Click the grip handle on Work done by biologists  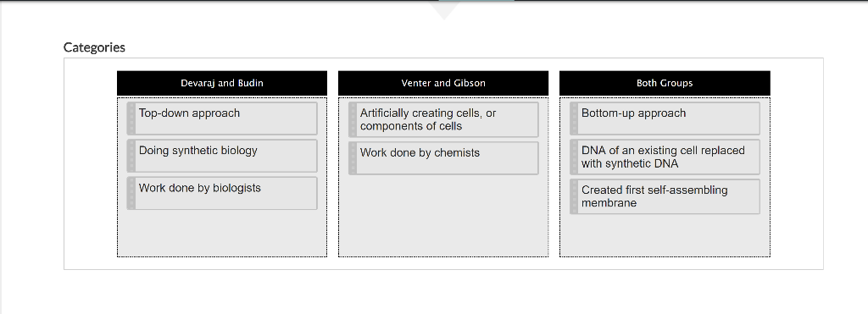[x=131, y=194]
